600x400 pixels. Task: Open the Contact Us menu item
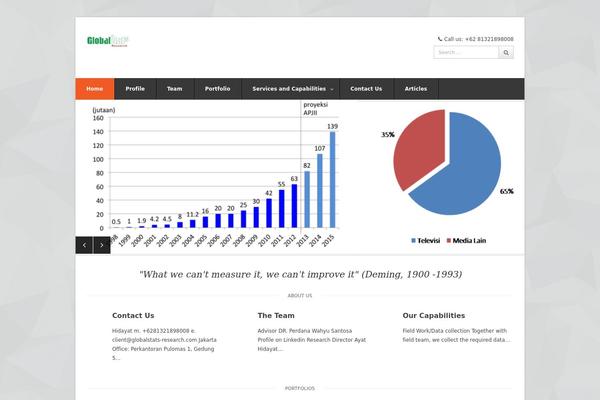click(366, 89)
